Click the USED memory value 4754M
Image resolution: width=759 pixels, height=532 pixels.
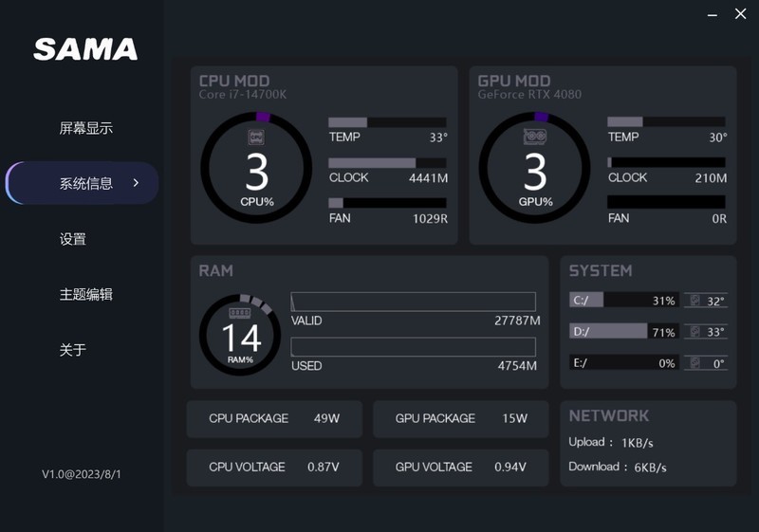pyautogui.click(x=517, y=366)
